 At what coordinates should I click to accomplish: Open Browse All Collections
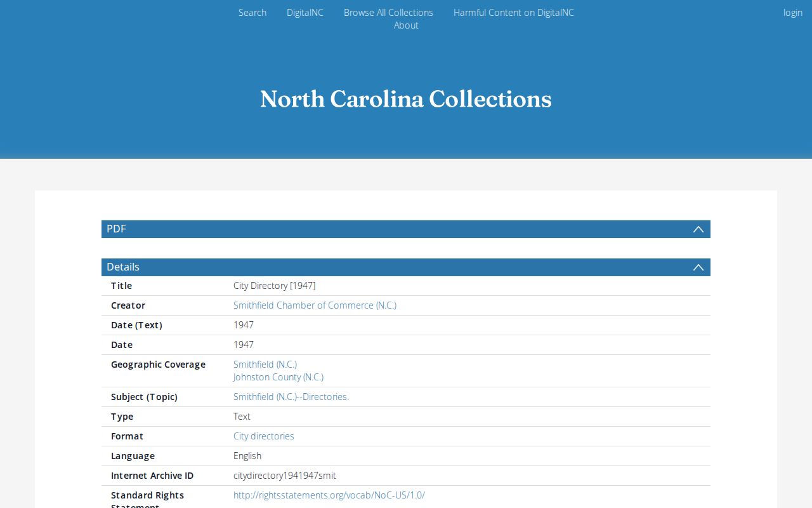388,13
